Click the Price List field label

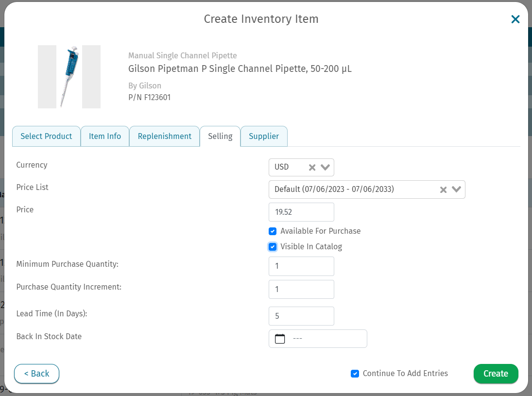(33, 188)
